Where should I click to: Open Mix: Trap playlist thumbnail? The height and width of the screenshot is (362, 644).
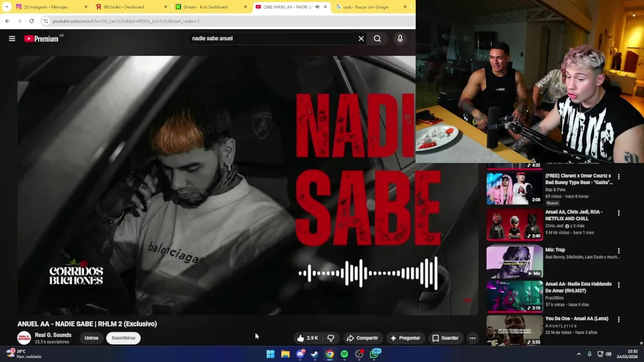tap(514, 261)
